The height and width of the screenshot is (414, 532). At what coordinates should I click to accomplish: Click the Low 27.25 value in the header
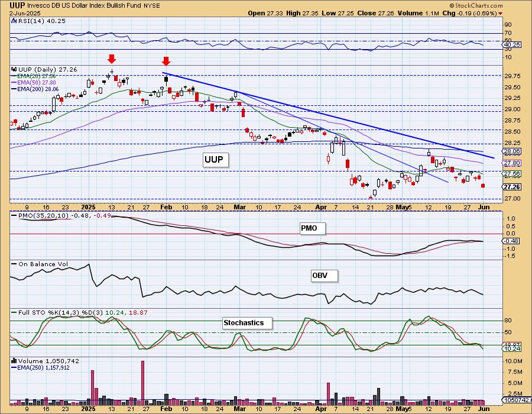click(338, 13)
